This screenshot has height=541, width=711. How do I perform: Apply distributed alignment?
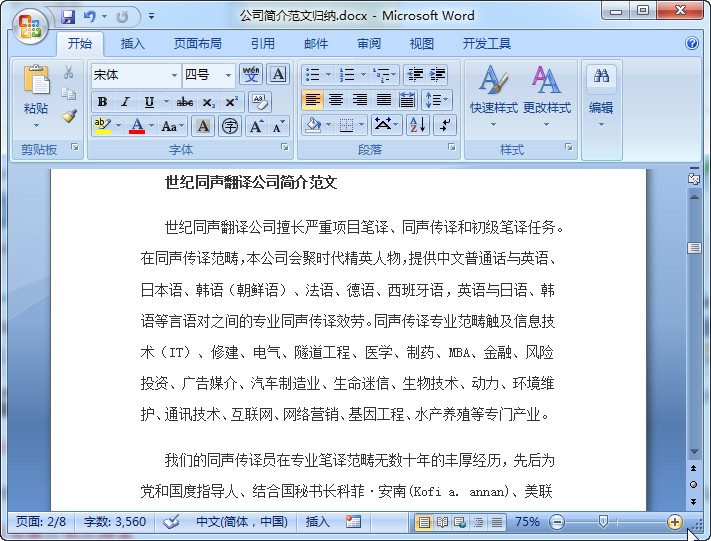point(407,100)
